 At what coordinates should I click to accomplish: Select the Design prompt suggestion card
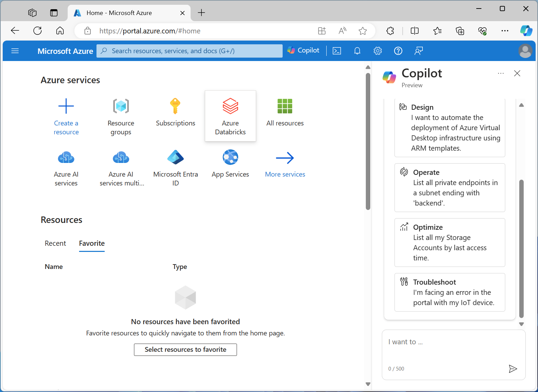click(450, 128)
